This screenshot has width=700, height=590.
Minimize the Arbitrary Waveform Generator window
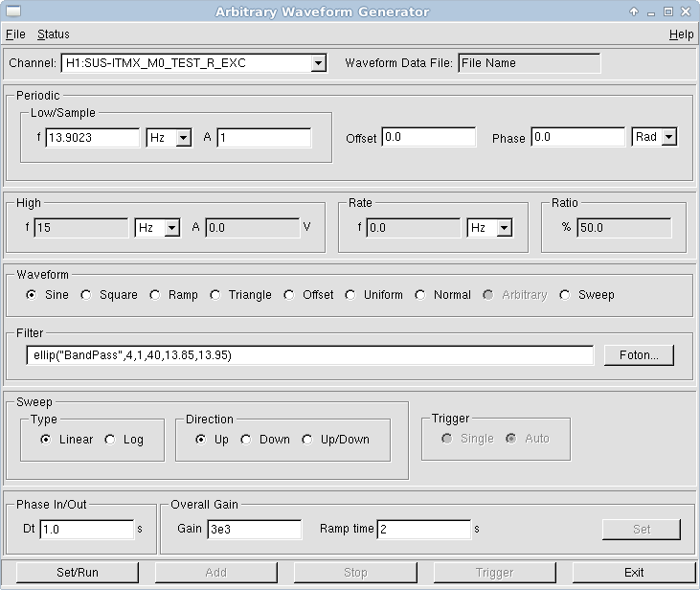[651, 12]
